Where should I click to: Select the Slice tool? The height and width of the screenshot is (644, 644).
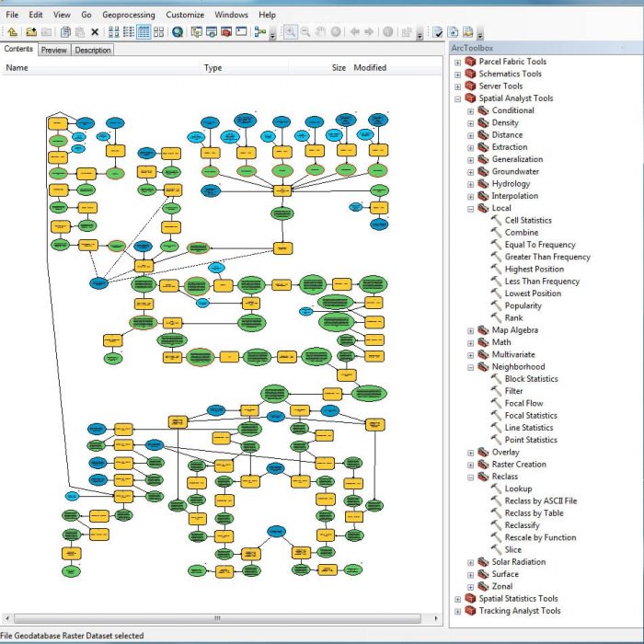(512, 550)
